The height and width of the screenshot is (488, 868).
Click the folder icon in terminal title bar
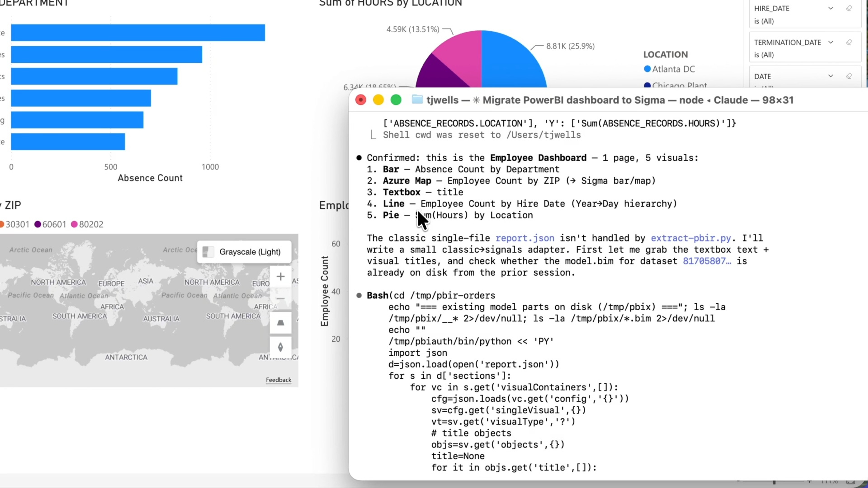pos(417,100)
